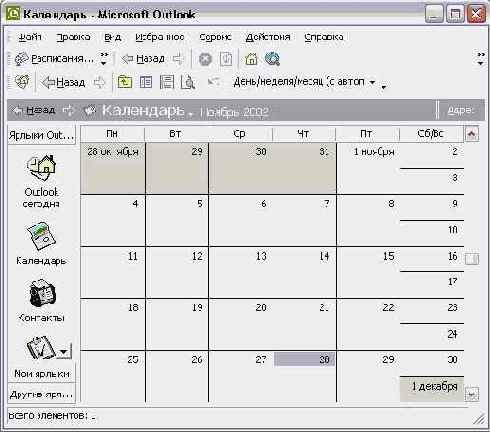The width and height of the screenshot is (490, 432).
Task: Click the icon before Календарь in banner
Action: [90, 110]
